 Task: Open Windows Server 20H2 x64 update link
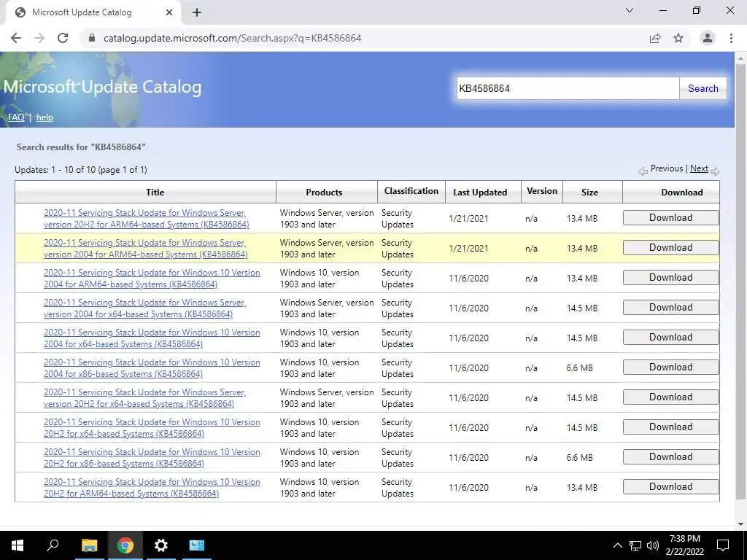click(144, 398)
